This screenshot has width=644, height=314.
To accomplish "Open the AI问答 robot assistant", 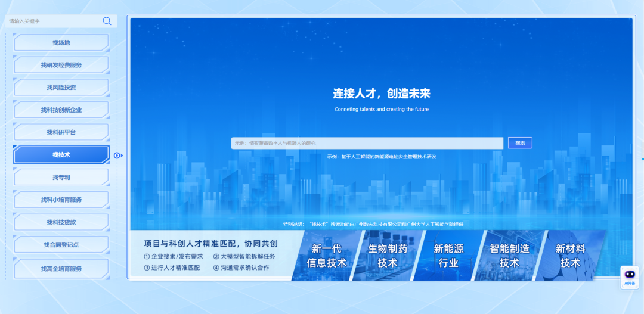I will click(629, 277).
